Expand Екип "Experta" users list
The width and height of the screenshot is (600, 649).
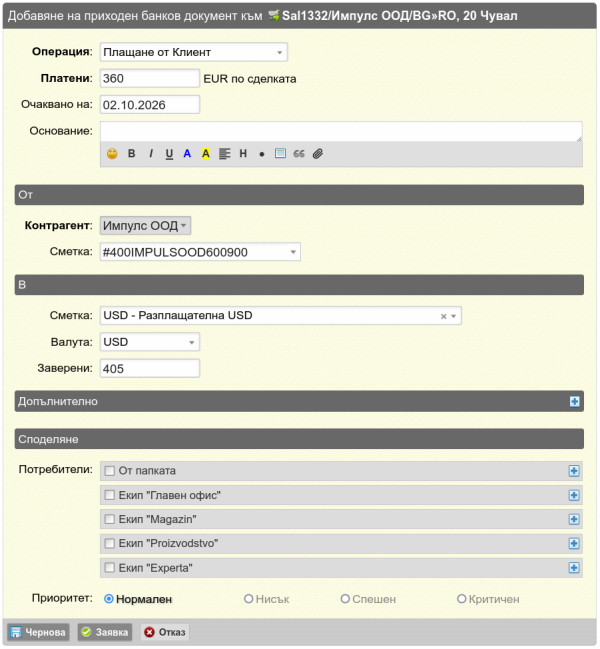[574, 568]
